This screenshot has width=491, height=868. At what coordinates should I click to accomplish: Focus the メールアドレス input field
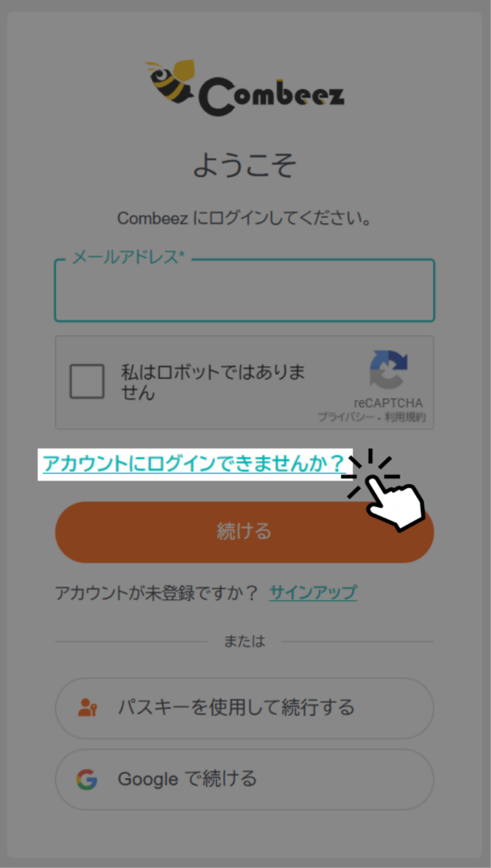coord(245,291)
